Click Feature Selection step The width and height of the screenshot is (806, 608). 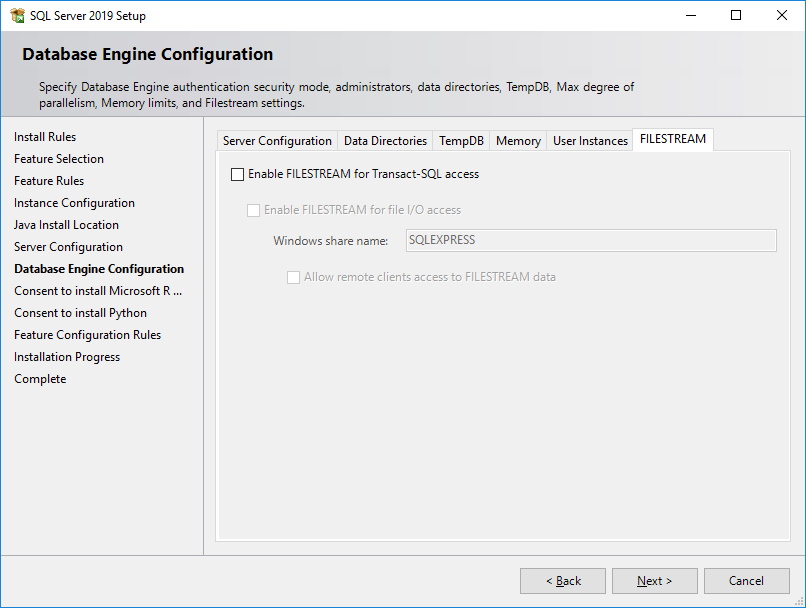(59, 159)
